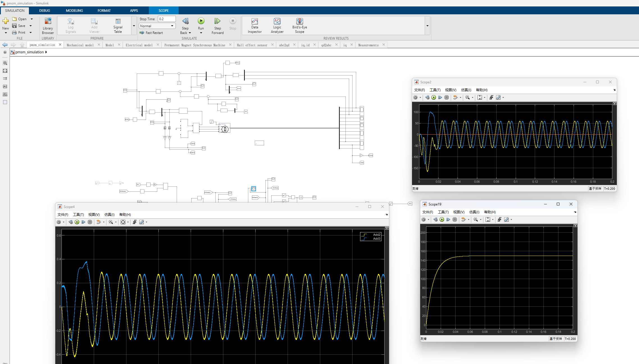The height and width of the screenshot is (364, 639).
Task: Click the Run simulation button in the ribbon
Action: 201,21
